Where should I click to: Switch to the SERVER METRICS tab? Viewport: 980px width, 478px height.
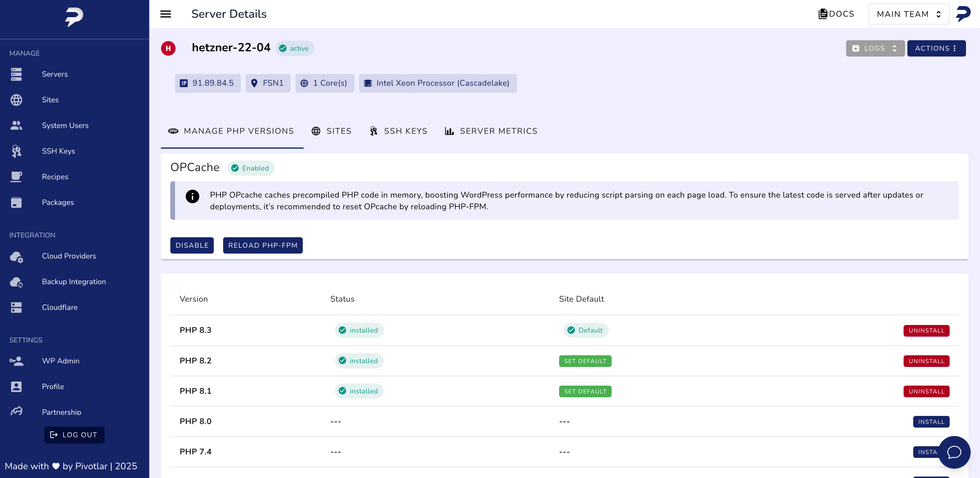click(x=491, y=131)
